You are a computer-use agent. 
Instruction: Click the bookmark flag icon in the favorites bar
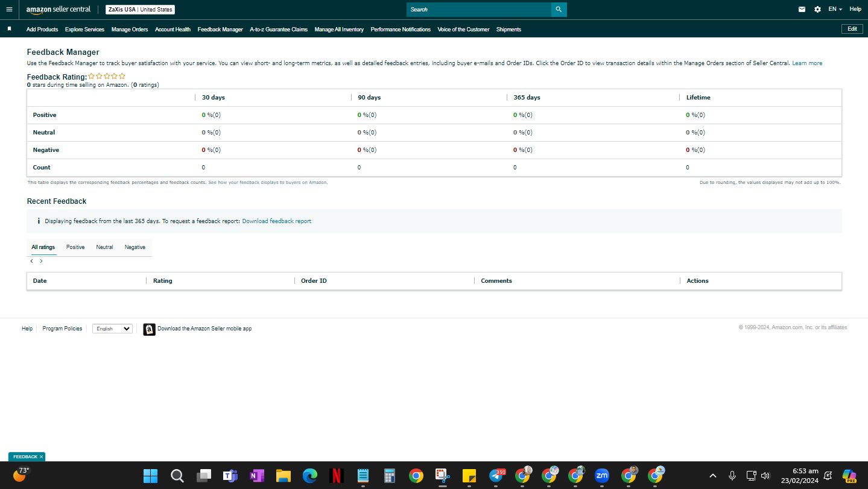9,28
